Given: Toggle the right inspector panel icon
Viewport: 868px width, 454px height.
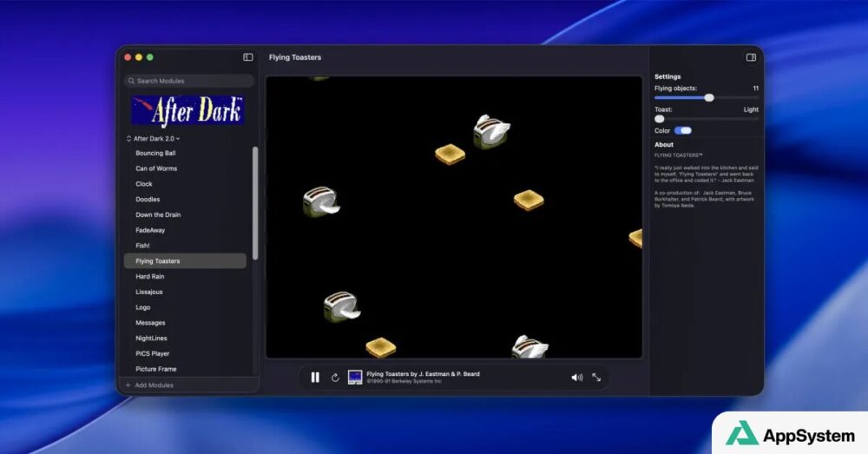Looking at the screenshot, I should click(751, 57).
